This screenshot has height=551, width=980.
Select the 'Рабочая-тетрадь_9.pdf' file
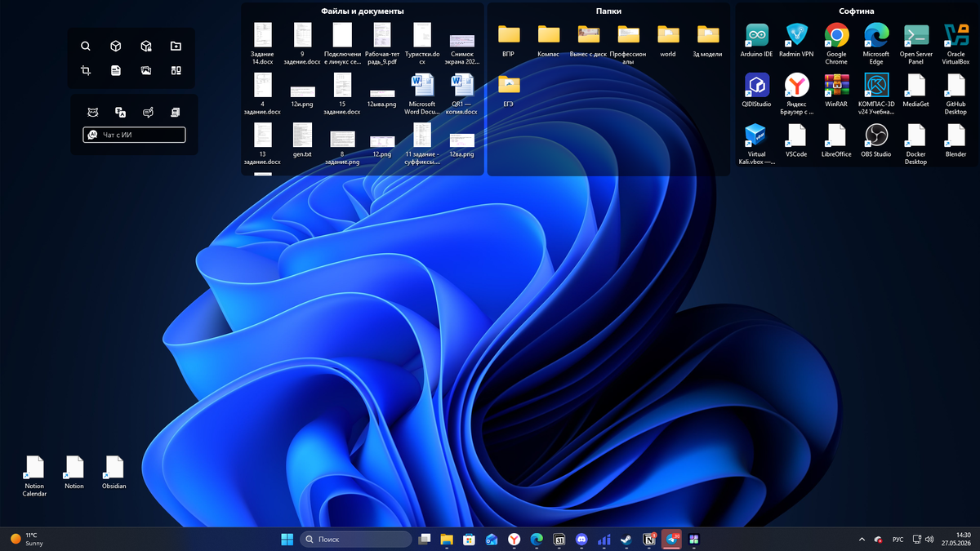click(382, 43)
